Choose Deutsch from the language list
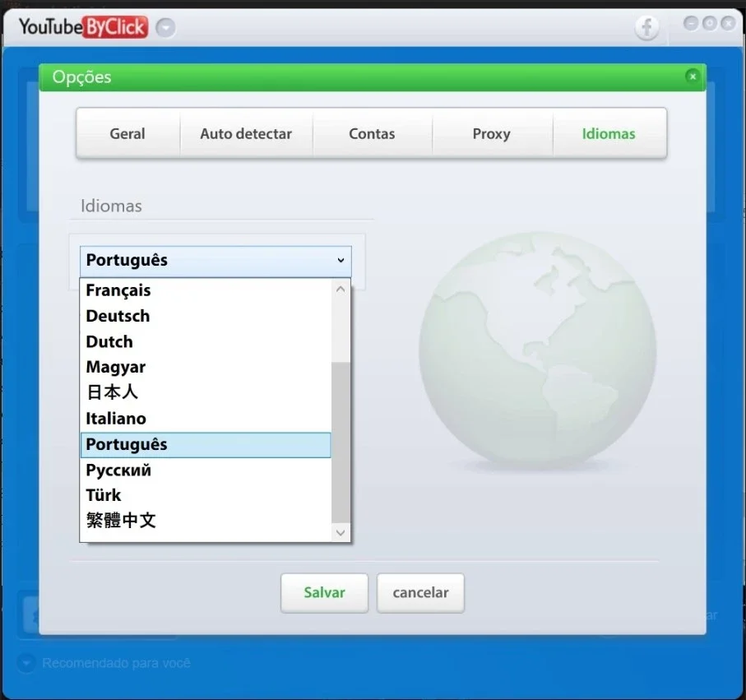Viewport: 746px width, 700px height. point(206,316)
